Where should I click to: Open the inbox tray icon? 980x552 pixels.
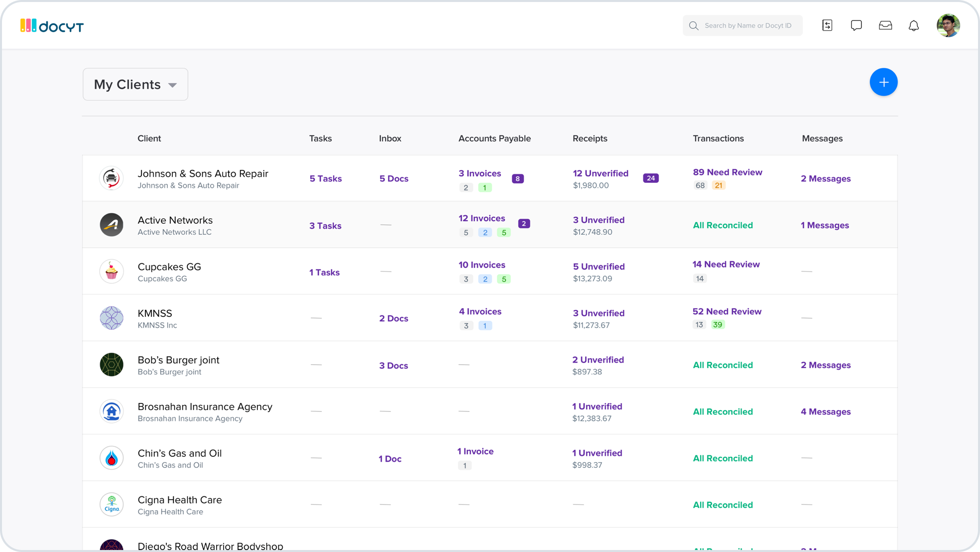(885, 25)
